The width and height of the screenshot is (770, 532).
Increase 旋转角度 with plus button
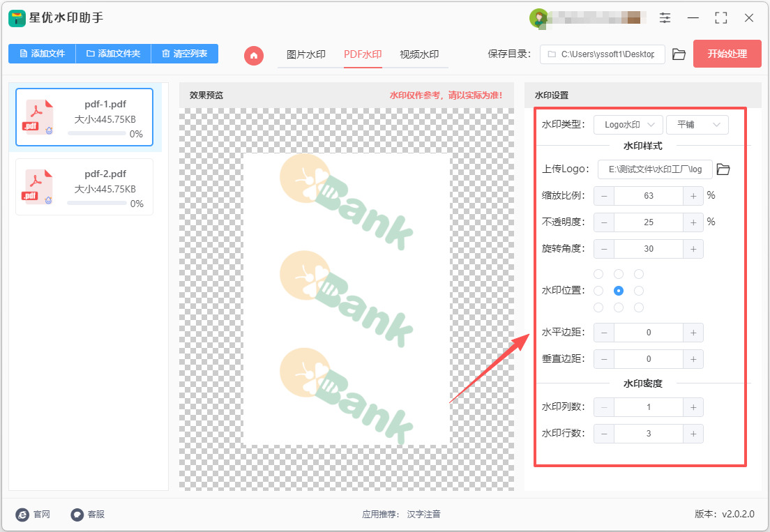(693, 249)
